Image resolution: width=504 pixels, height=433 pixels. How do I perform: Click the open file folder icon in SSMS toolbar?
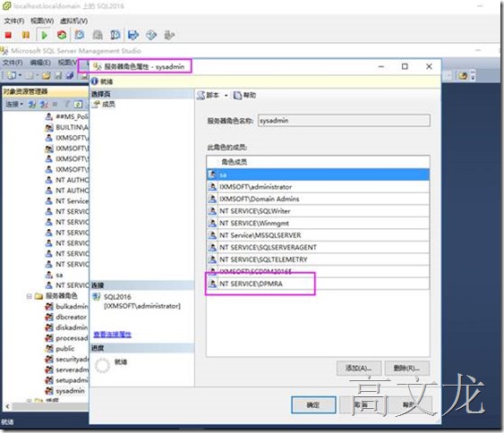(47, 75)
